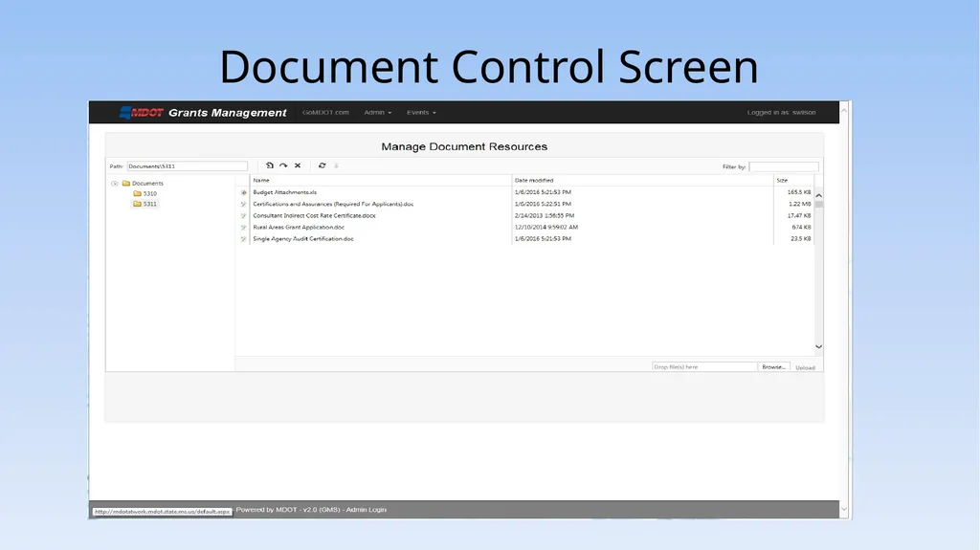The width and height of the screenshot is (980, 550).
Task: Click the 23.5 KB size cell
Action: pos(801,239)
